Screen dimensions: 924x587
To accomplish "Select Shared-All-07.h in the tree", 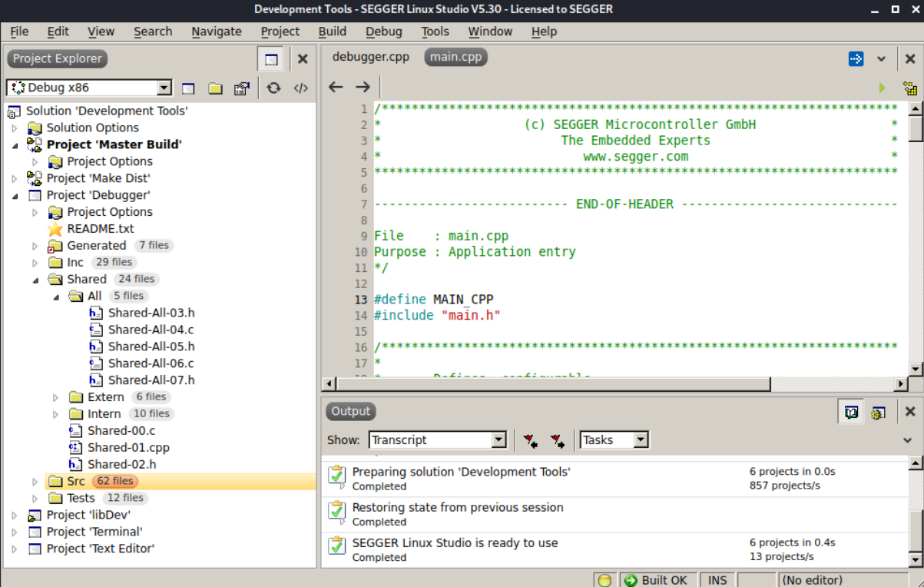I will tap(151, 380).
